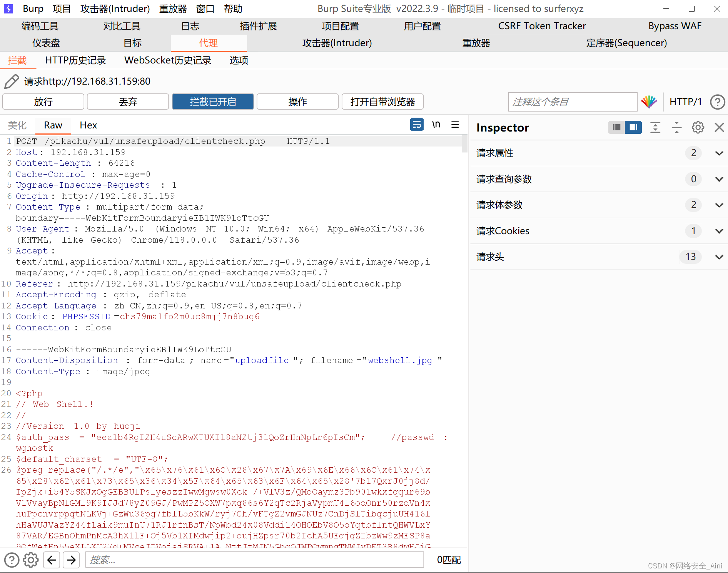Viewport: 728px width, 573px height.
Task: Open CSRF Token Tracker tab
Action: click(542, 26)
